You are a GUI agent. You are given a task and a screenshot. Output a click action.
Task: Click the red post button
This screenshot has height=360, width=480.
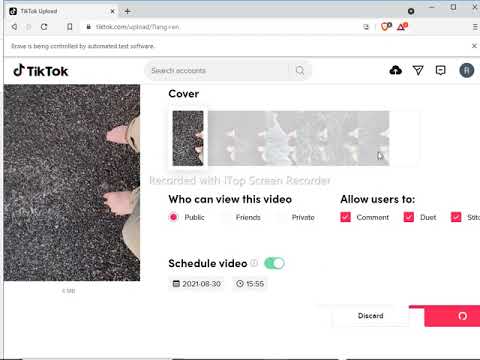(452, 316)
